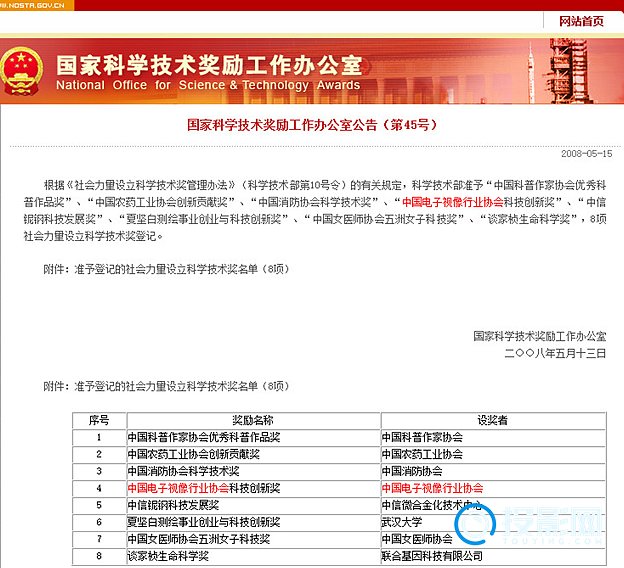Image resolution: width=624 pixels, height=568 pixels.
Task: Click the national emblem logo in banner
Action: pyautogui.click(x=21, y=71)
